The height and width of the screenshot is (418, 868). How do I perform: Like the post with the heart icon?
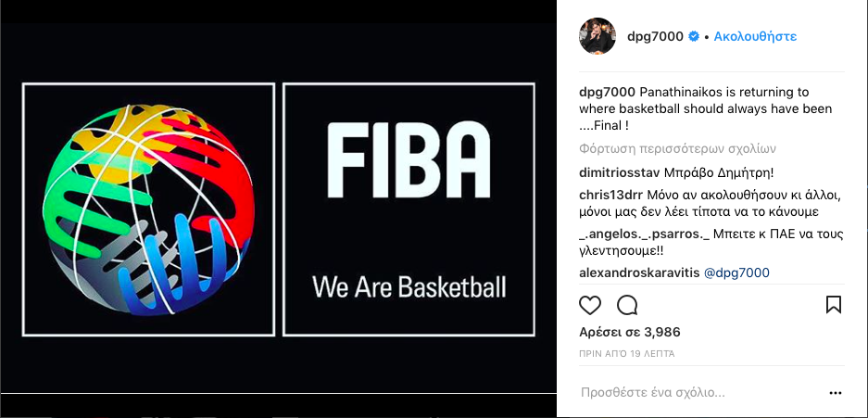click(x=589, y=305)
